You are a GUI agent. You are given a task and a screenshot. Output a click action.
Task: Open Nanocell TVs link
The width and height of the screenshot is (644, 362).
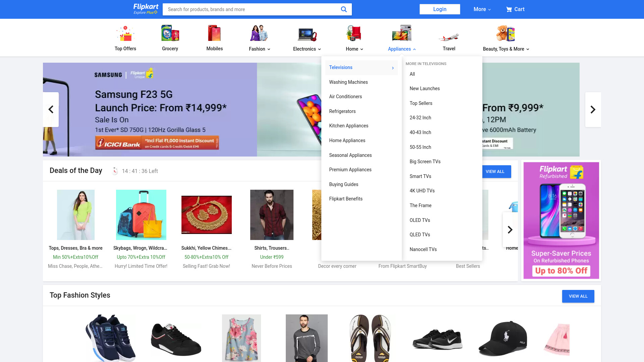(423, 249)
